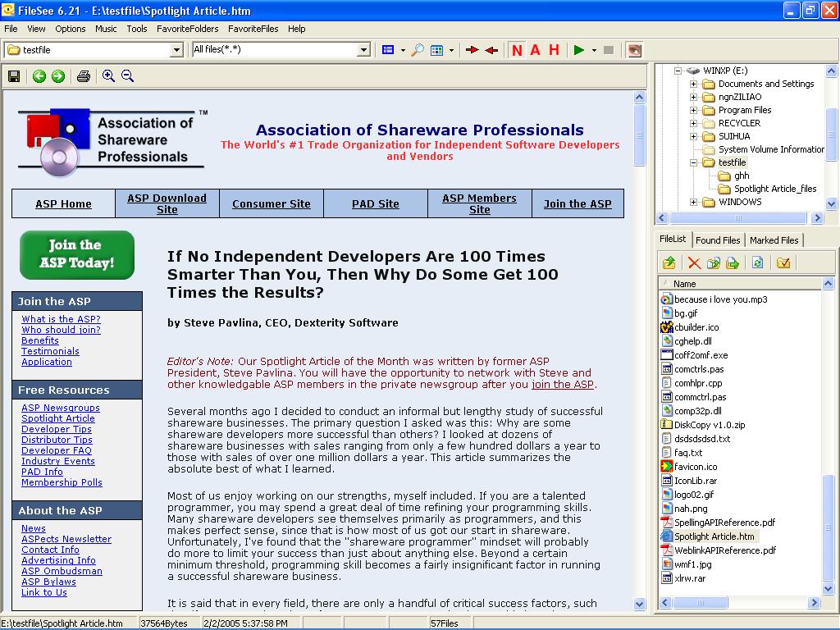
Task: Toggle the red N toolbar button
Action: [x=517, y=50]
